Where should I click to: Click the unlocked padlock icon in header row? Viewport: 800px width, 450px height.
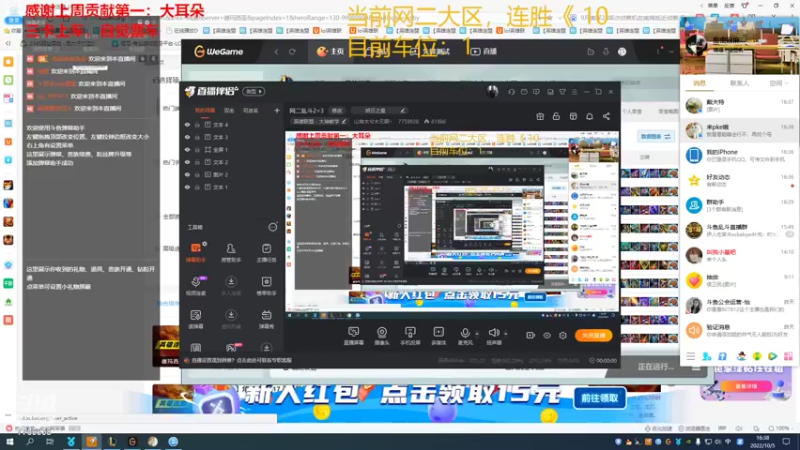(556, 116)
